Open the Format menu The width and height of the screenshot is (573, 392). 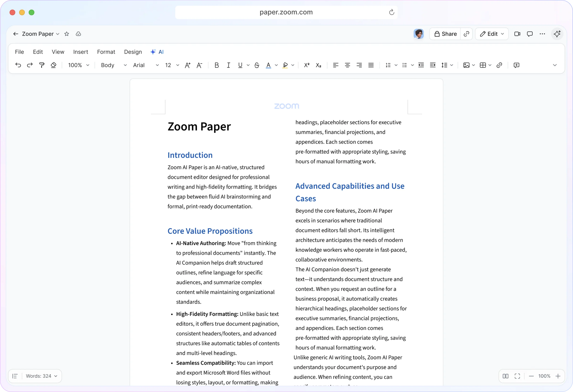tap(106, 52)
